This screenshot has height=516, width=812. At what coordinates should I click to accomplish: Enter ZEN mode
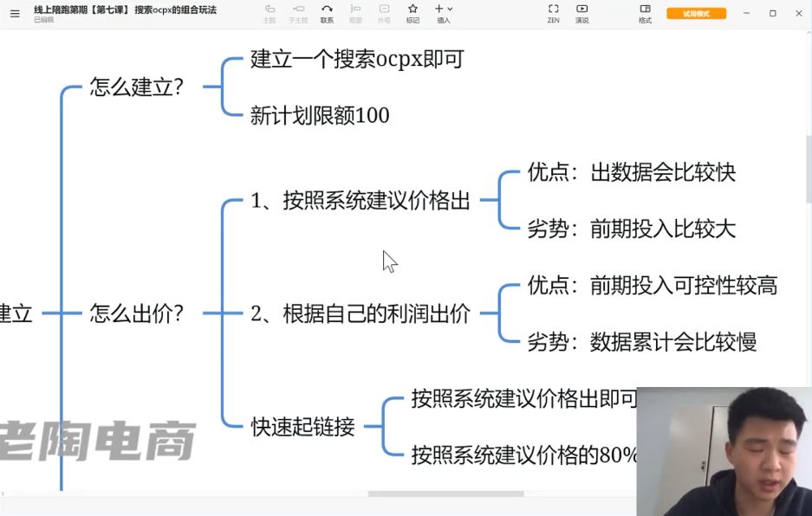pos(553,14)
